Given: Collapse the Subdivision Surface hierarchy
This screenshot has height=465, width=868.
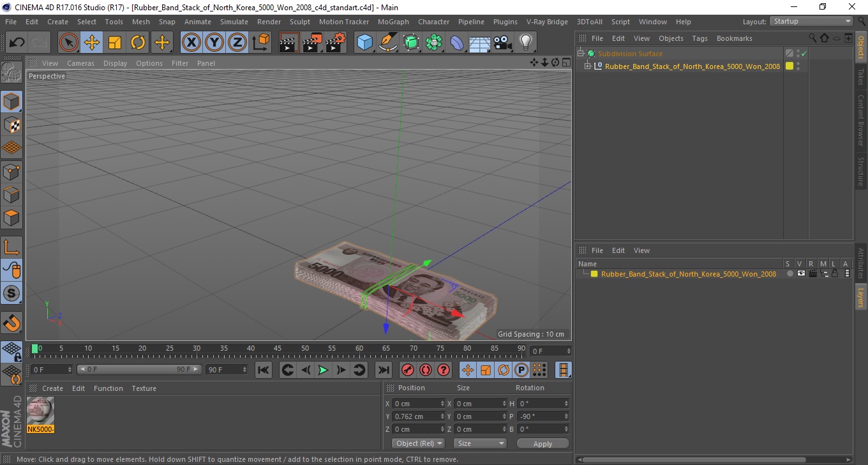Looking at the screenshot, I should coord(580,54).
